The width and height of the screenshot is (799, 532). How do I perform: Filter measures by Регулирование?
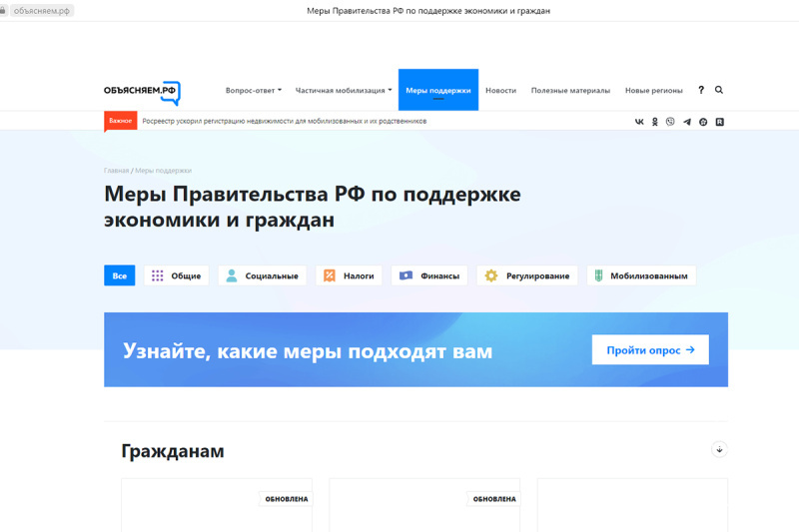click(527, 275)
